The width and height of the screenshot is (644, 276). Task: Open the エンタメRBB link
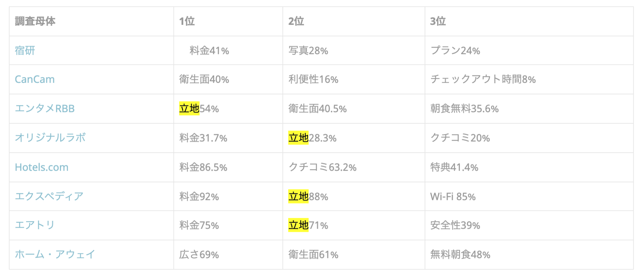click(45, 109)
